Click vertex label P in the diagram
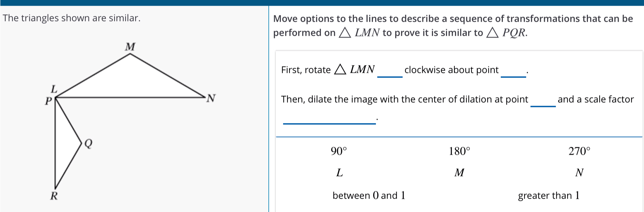Screen dimensions: 644x212 point(49,100)
